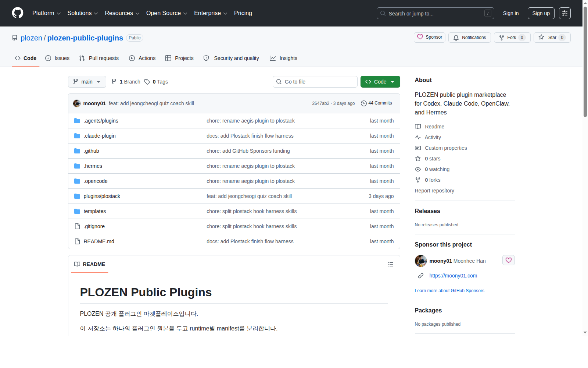The height and width of the screenshot is (368, 588).
Task: Open the Actions tab
Action: coord(142,58)
